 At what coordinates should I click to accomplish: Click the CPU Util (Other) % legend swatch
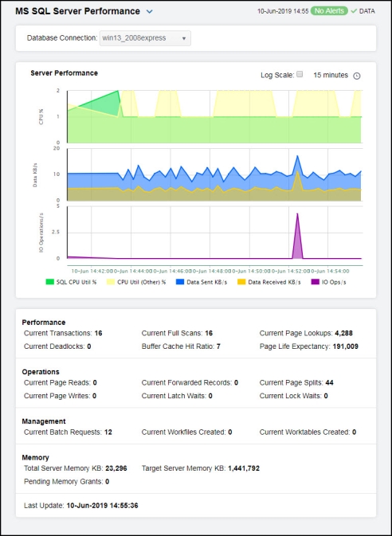[112, 282]
